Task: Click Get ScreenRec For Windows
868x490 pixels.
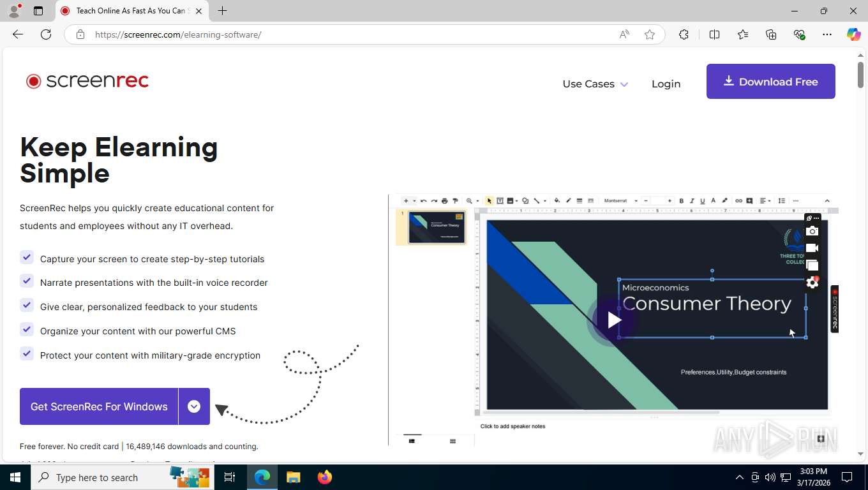Action: coord(99,406)
